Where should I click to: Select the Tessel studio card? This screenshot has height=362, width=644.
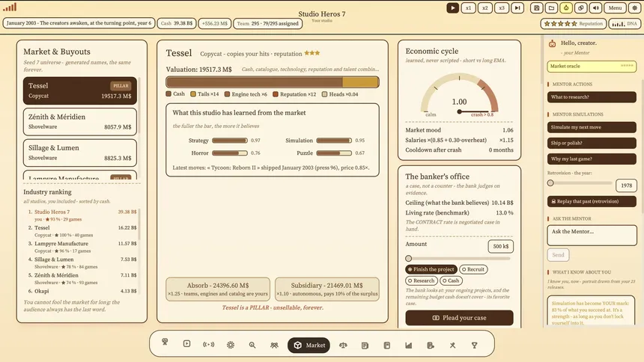coord(80,90)
